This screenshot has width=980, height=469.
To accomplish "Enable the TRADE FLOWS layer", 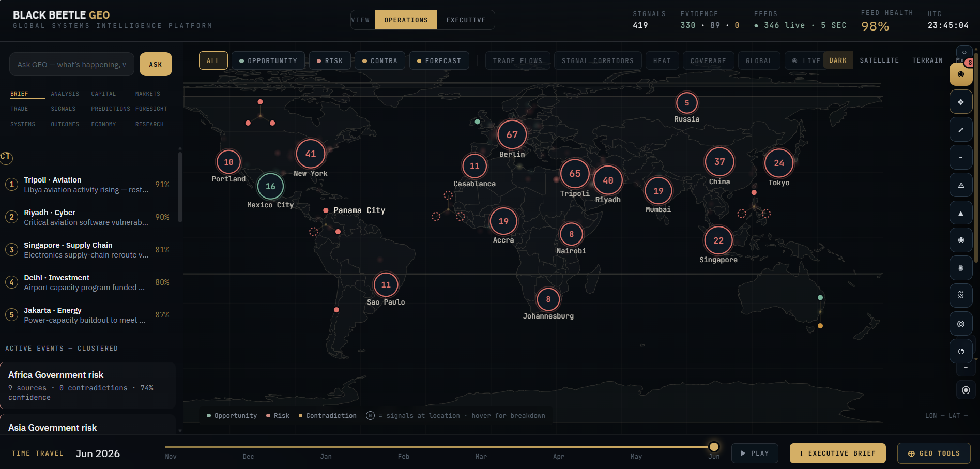I will 517,60.
